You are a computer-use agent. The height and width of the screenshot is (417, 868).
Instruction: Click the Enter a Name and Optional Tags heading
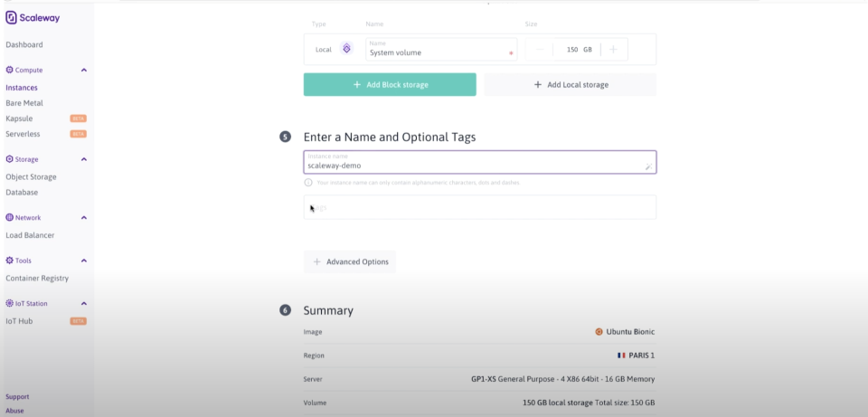coord(390,137)
